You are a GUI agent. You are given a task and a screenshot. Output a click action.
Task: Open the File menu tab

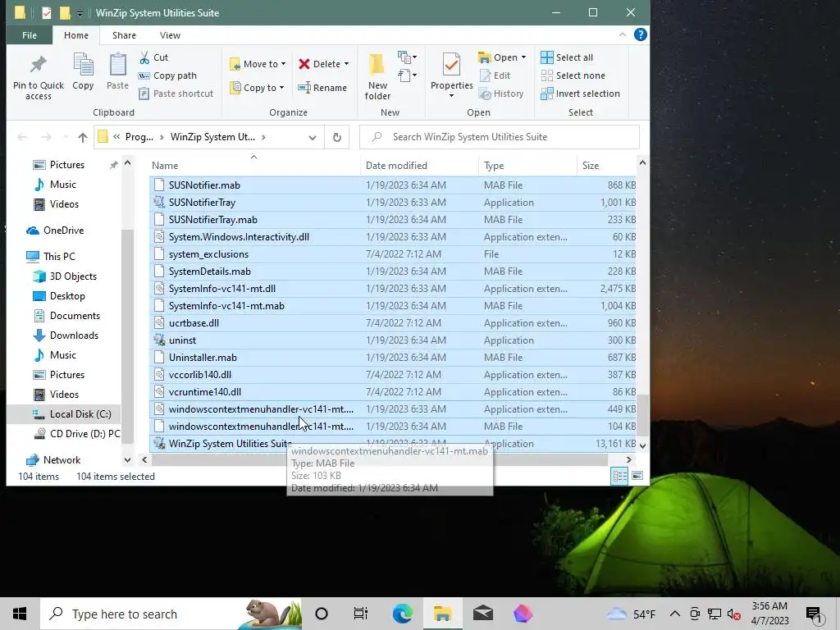[x=30, y=35]
